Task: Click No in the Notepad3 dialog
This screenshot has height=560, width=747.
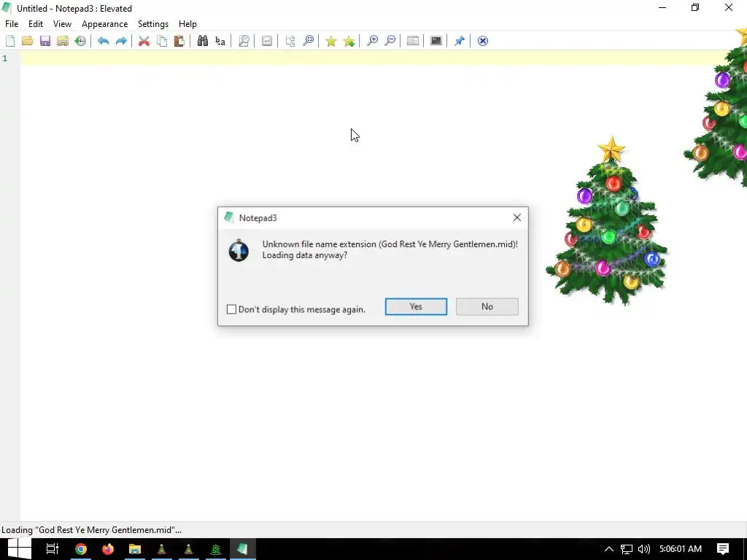Action: point(487,307)
